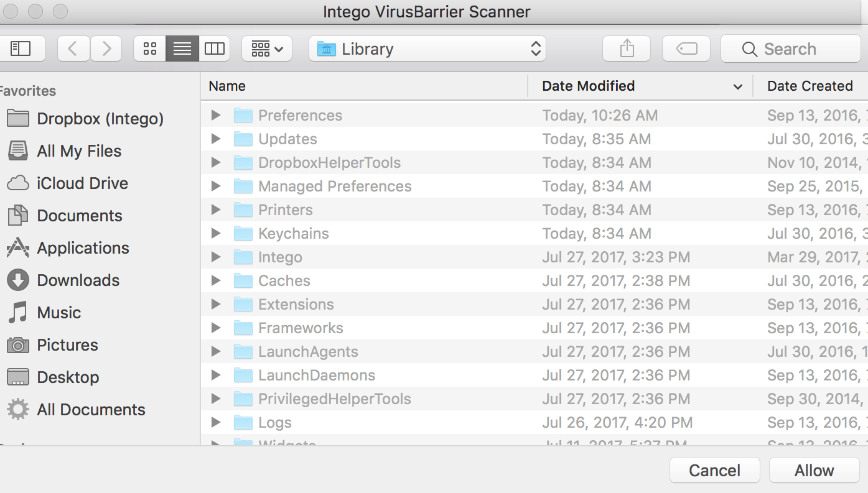The width and height of the screenshot is (868, 493).
Task: Expand the Frameworks folder
Action: coord(216,328)
